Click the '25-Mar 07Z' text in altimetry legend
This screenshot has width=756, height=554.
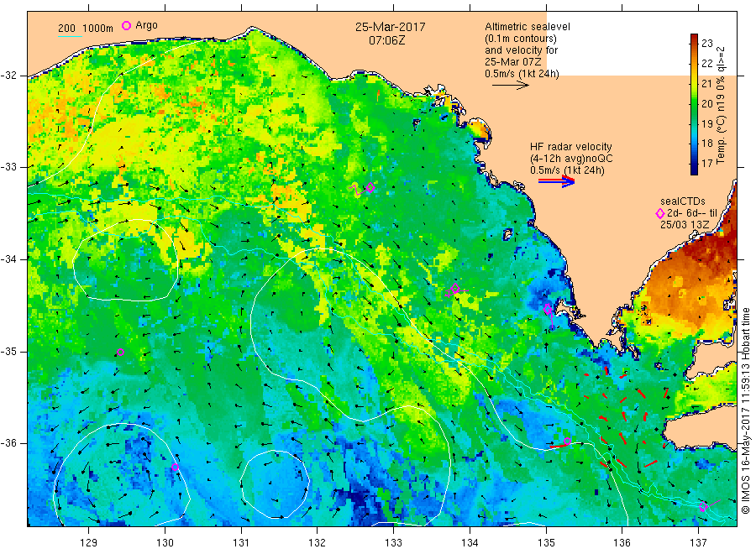point(513,62)
